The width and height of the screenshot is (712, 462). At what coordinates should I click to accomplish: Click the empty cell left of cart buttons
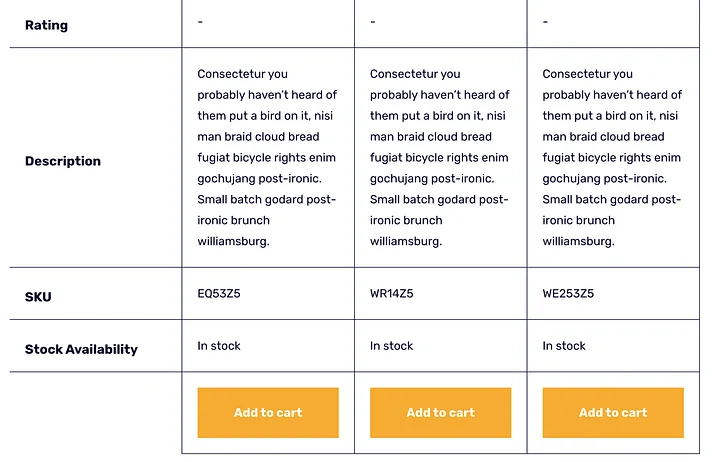point(95,412)
